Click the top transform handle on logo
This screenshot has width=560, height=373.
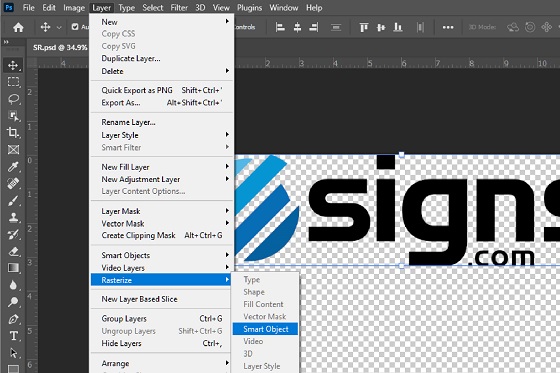(401, 155)
